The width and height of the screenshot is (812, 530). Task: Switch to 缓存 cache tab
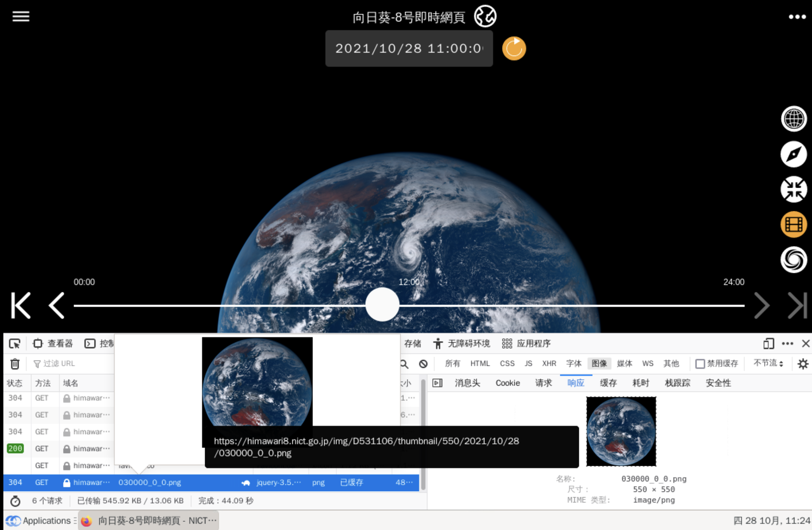click(608, 383)
